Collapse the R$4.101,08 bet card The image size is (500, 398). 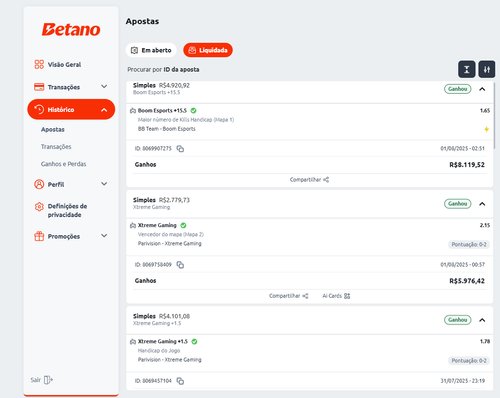pyautogui.click(x=482, y=320)
